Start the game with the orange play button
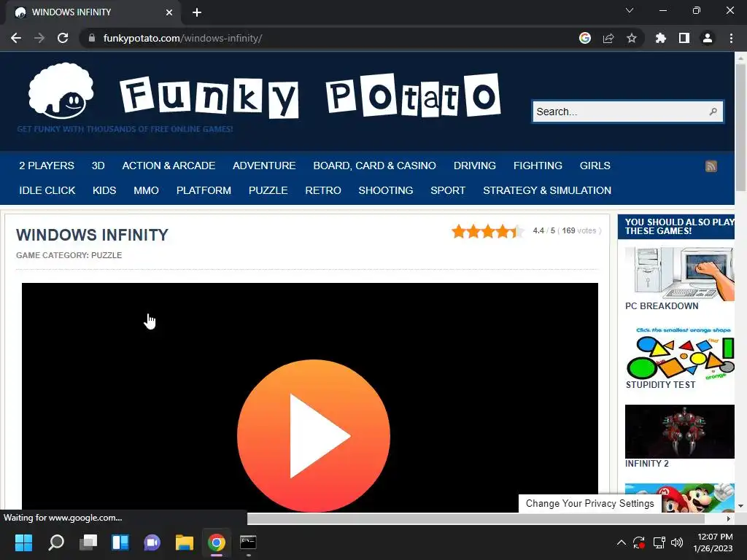The image size is (747, 560). pyautogui.click(x=314, y=436)
